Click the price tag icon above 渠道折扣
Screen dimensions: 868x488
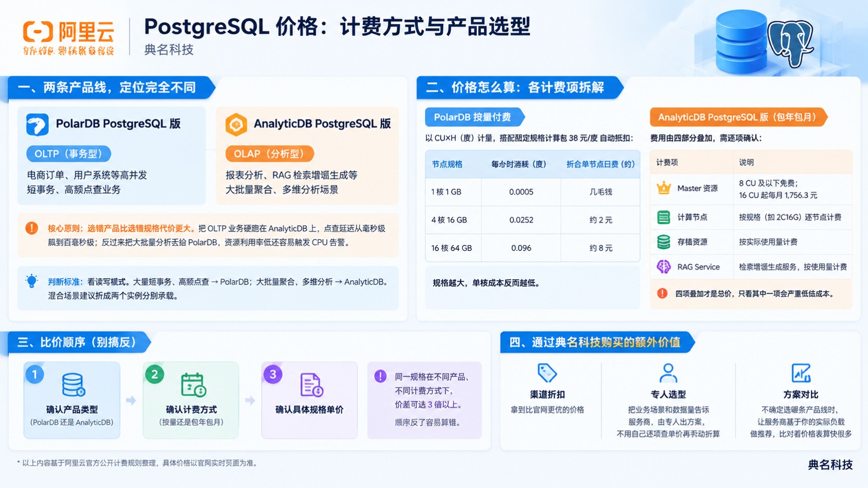(547, 373)
